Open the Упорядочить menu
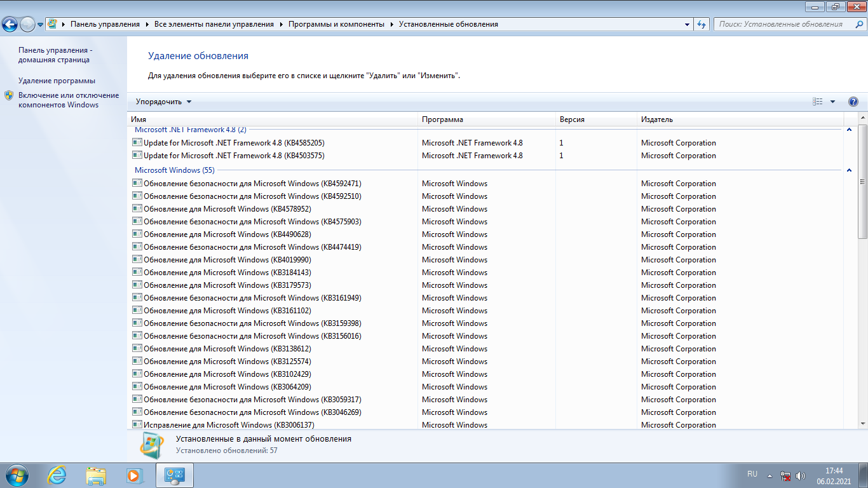The width and height of the screenshot is (868, 488). pyautogui.click(x=163, y=102)
